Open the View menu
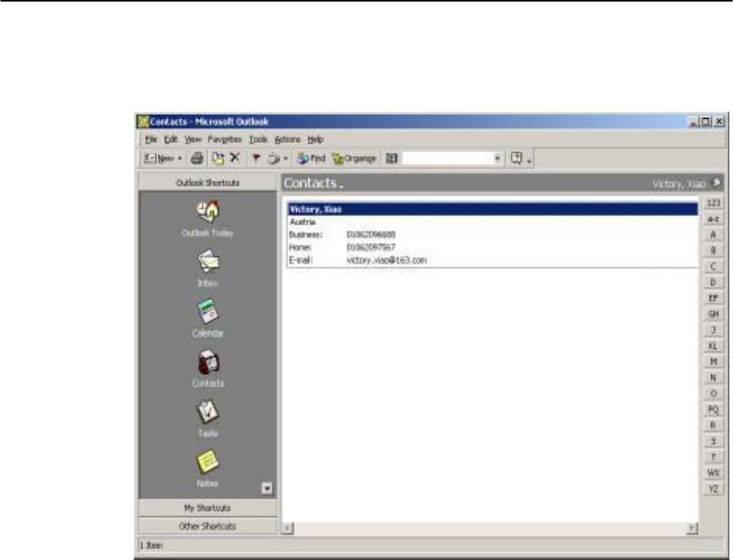The width and height of the screenshot is (733, 560). pos(192,139)
